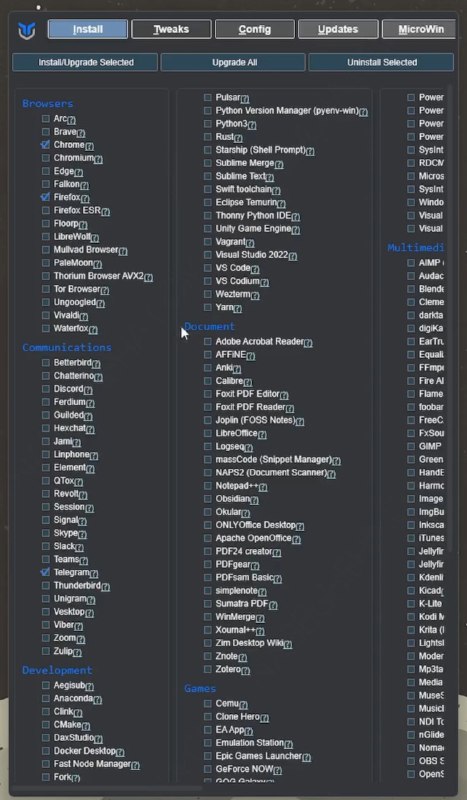This screenshot has width=467, height=800.
Task: Click the Fast Node Manager label
Action: click(x=92, y=764)
